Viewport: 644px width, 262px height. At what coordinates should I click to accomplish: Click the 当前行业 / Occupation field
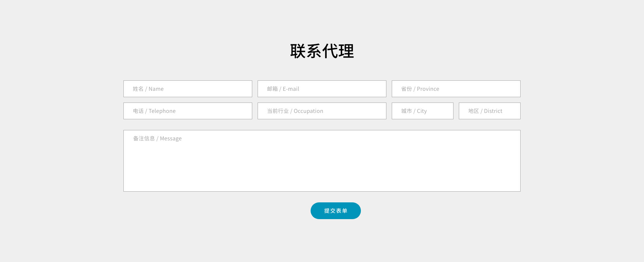click(x=322, y=111)
